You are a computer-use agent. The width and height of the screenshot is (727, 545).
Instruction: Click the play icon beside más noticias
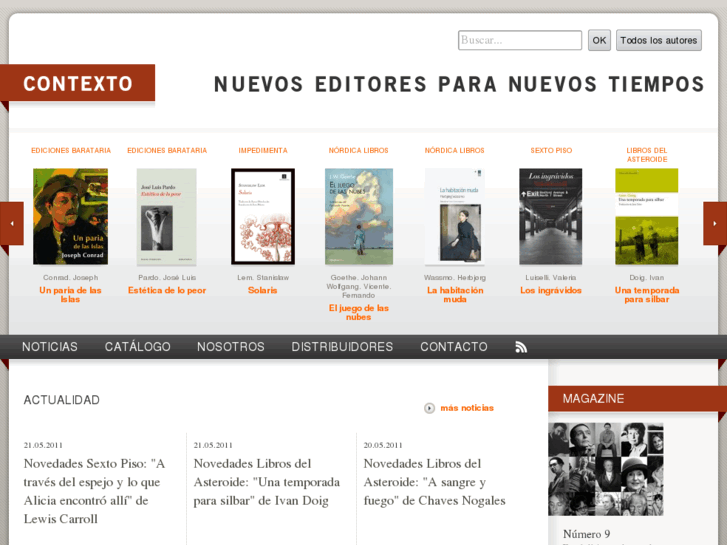point(429,408)
